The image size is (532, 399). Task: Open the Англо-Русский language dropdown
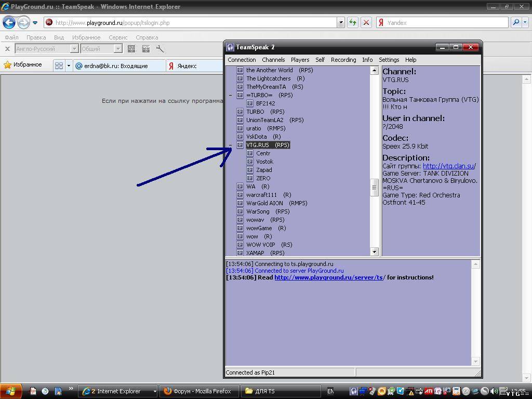point(74,49)
